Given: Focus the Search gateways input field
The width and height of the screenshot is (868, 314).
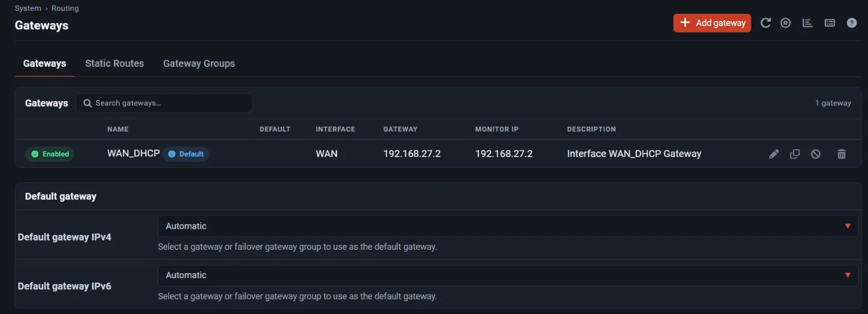Looking at the screenshot, I should [164, 103].
